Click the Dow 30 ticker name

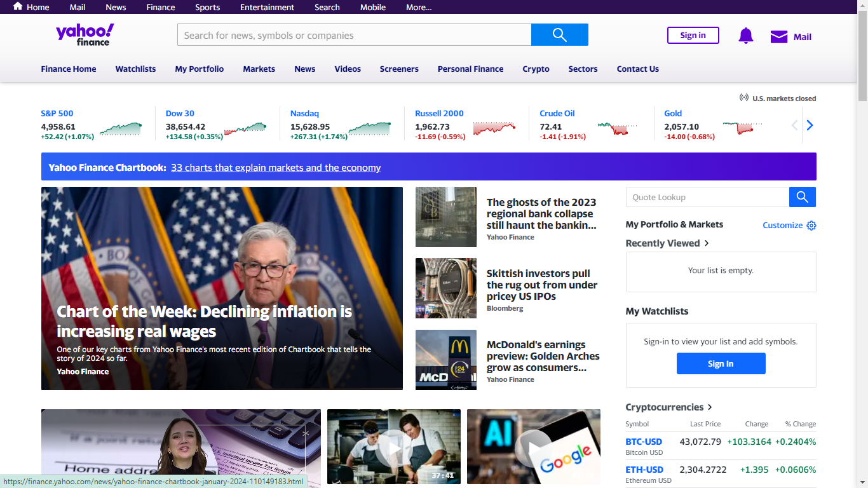pos(180,113)
